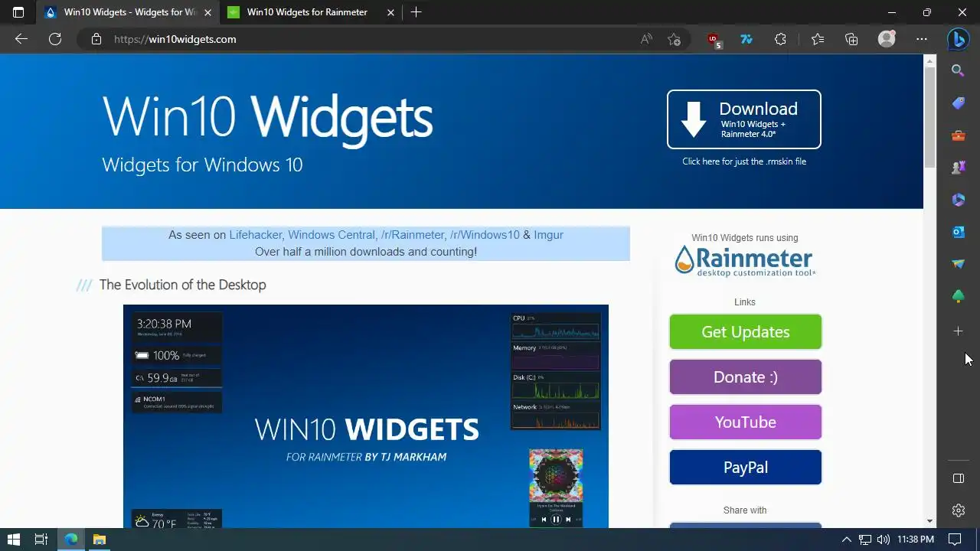This screenshot has height=551, width=980.
Task: Open the /r/Rainmeter link
Action: [413, 235]
